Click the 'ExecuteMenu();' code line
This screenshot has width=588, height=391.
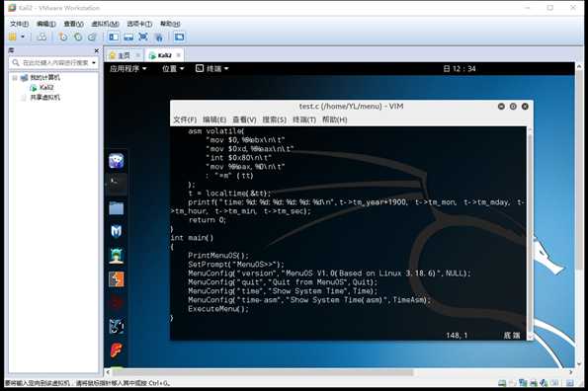(x=218, y=309)
